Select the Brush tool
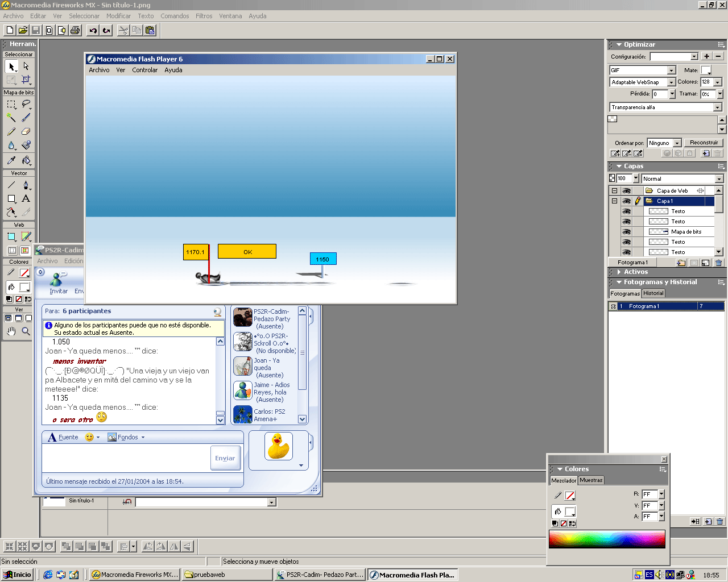This screenshot has height=582, width=728. point(26,118)
